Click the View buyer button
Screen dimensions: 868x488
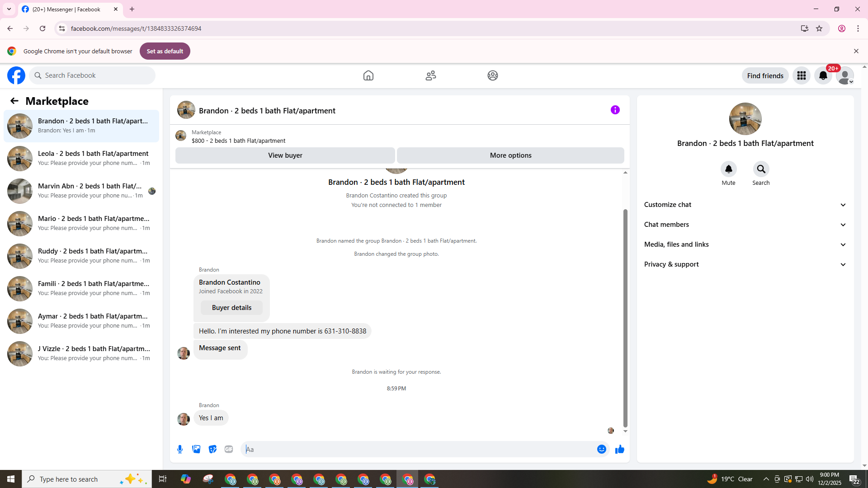point(285,155)
